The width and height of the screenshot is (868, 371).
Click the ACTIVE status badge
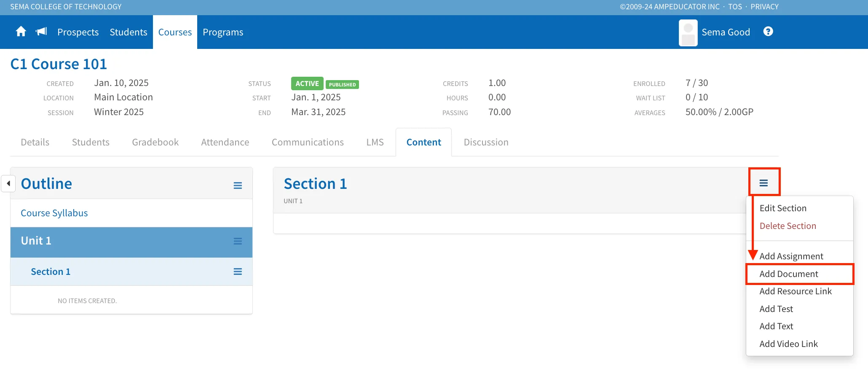(307, 83)
